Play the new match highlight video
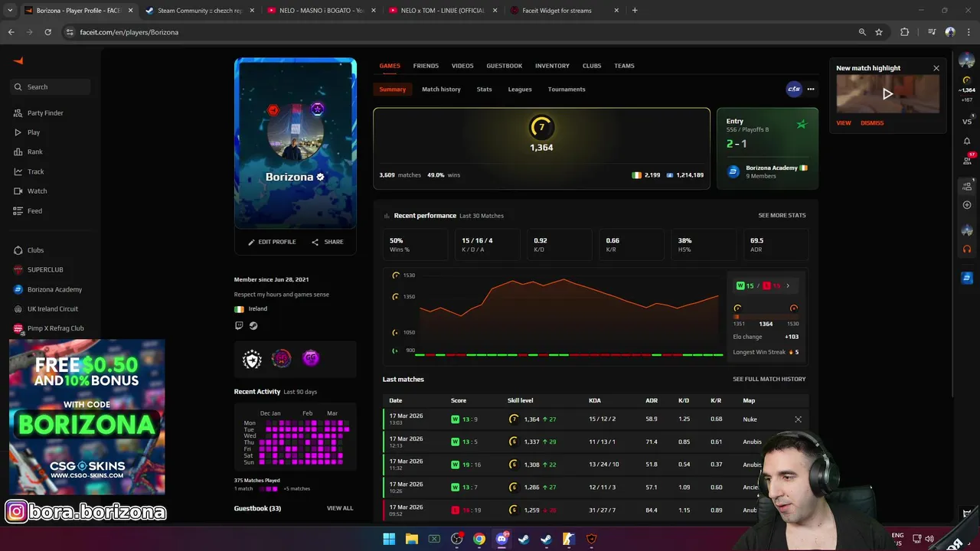 [887, 94]
